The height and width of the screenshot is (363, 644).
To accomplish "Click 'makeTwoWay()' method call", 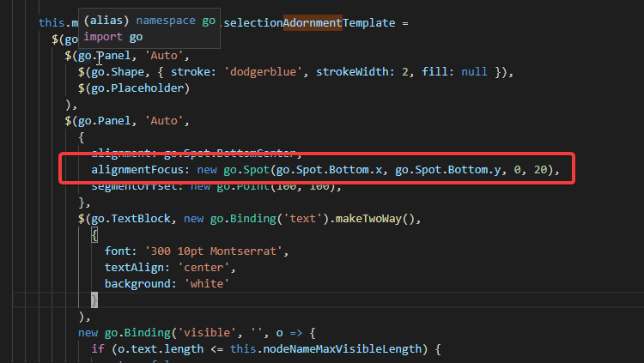I will (375, 219).
